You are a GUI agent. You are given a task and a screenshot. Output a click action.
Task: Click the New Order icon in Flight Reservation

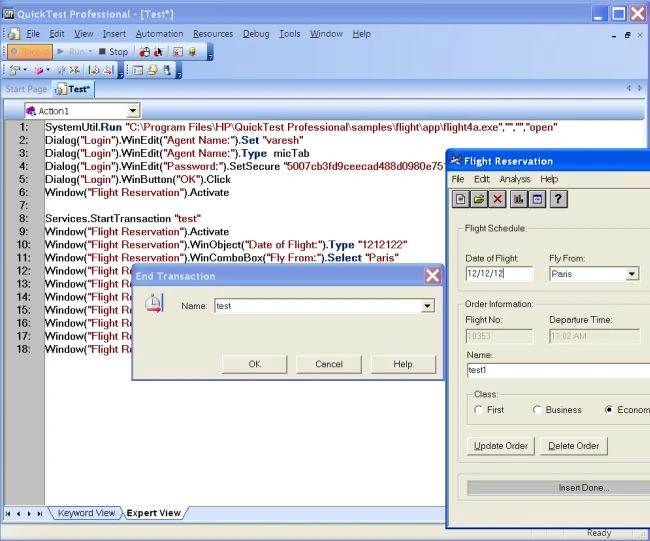tap(460, 199)
